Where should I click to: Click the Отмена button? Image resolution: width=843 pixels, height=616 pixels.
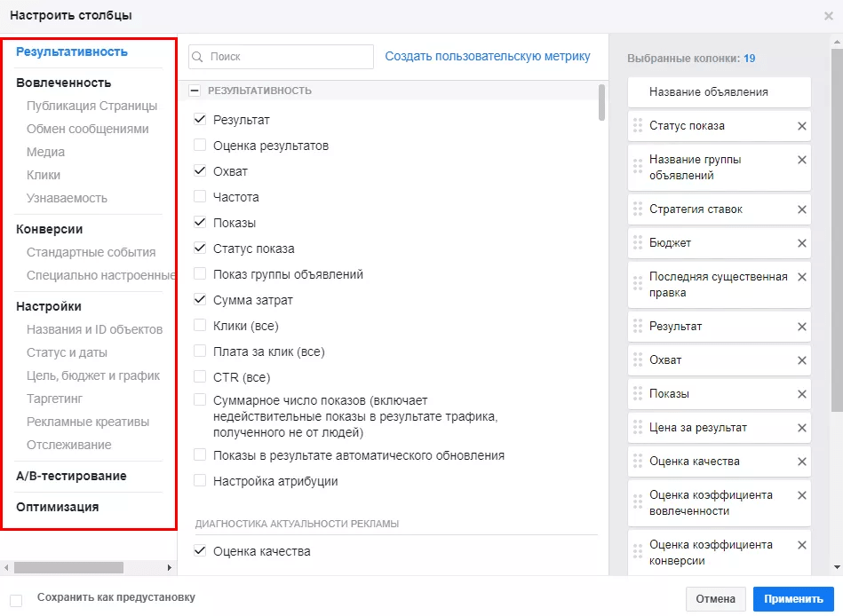point(716,599)
